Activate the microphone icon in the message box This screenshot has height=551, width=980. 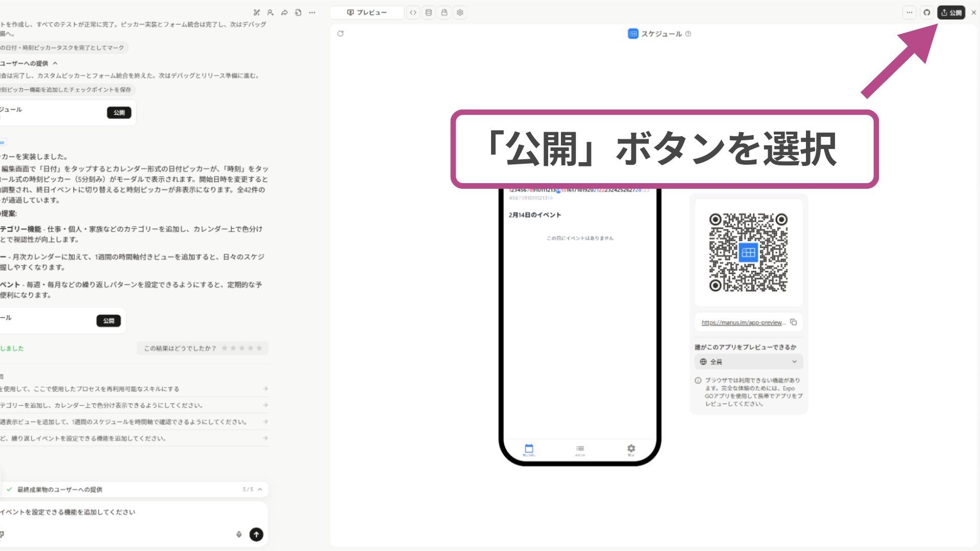point(239,534)
